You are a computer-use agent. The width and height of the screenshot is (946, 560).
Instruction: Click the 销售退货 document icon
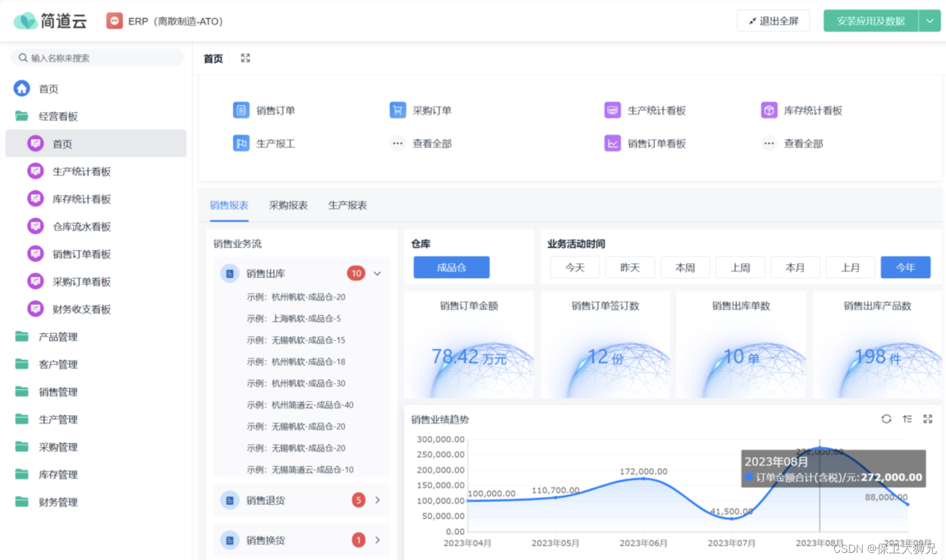[230, 500]
